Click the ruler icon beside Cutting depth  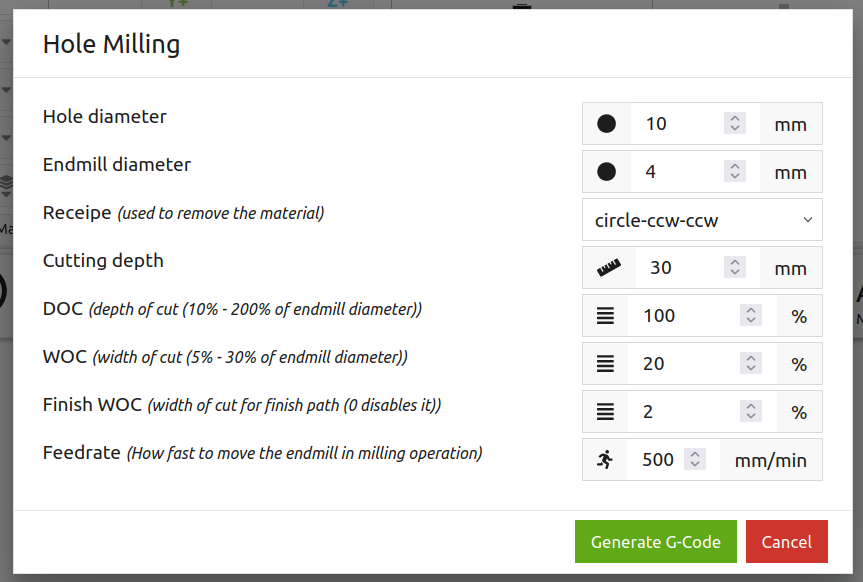click(609, 268)
